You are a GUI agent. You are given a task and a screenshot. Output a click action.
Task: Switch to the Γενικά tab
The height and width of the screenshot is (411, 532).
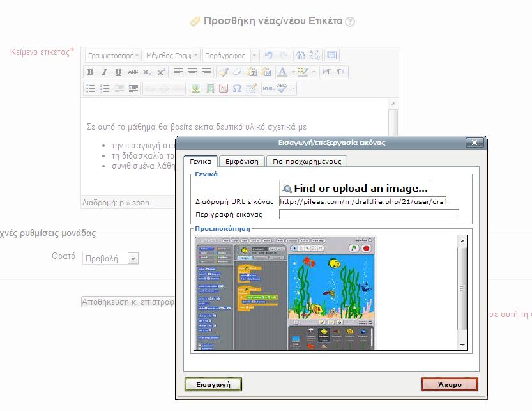point(200,161)
